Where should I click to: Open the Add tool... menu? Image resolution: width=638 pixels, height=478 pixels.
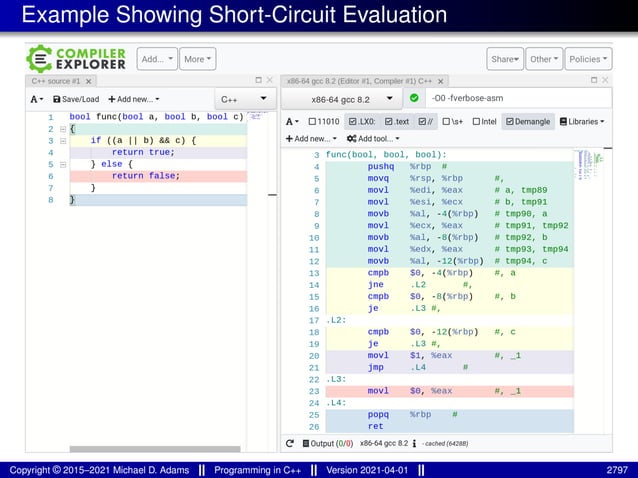pyautogui.click(x=373, y=139)
